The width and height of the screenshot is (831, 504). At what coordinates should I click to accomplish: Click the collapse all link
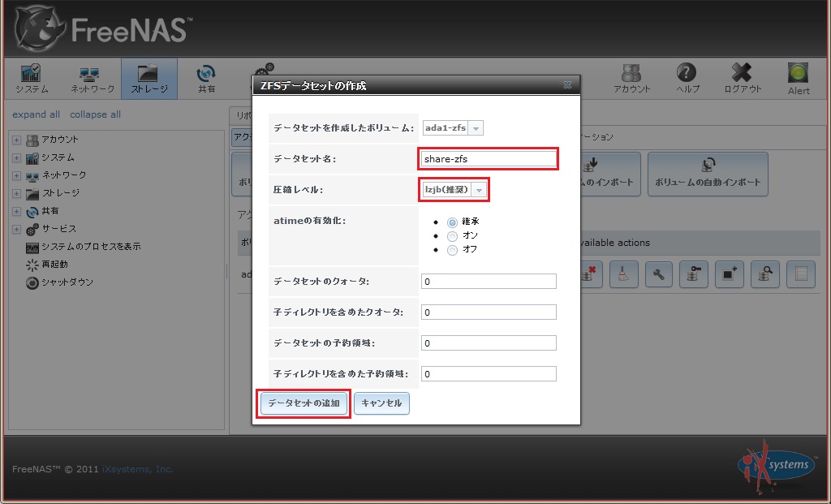click(x=96, y=114)
